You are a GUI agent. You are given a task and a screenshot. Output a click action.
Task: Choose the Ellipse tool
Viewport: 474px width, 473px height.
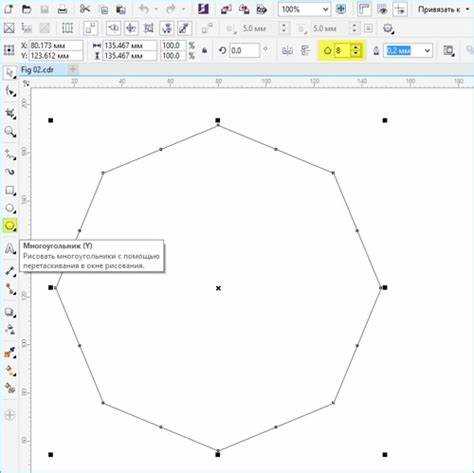click(x=10, y=208)
